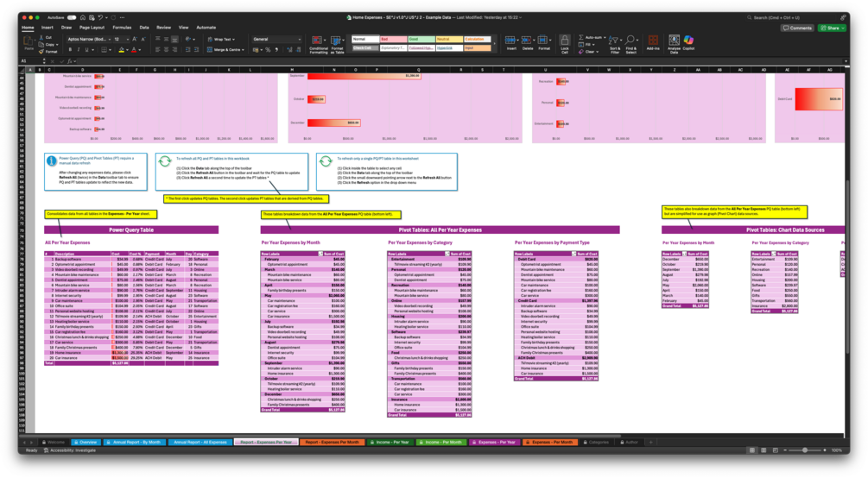Increase font size with larger A icon

(135, 40)
